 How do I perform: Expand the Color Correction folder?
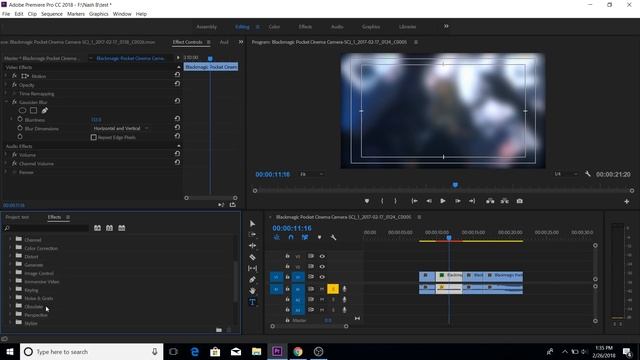point(10,248)
